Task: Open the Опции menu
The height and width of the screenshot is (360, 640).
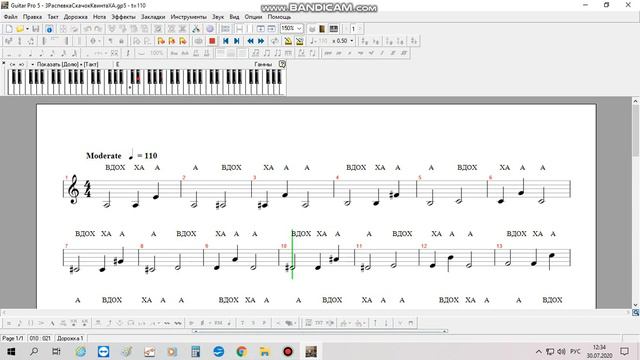Action: pos(253,17)
